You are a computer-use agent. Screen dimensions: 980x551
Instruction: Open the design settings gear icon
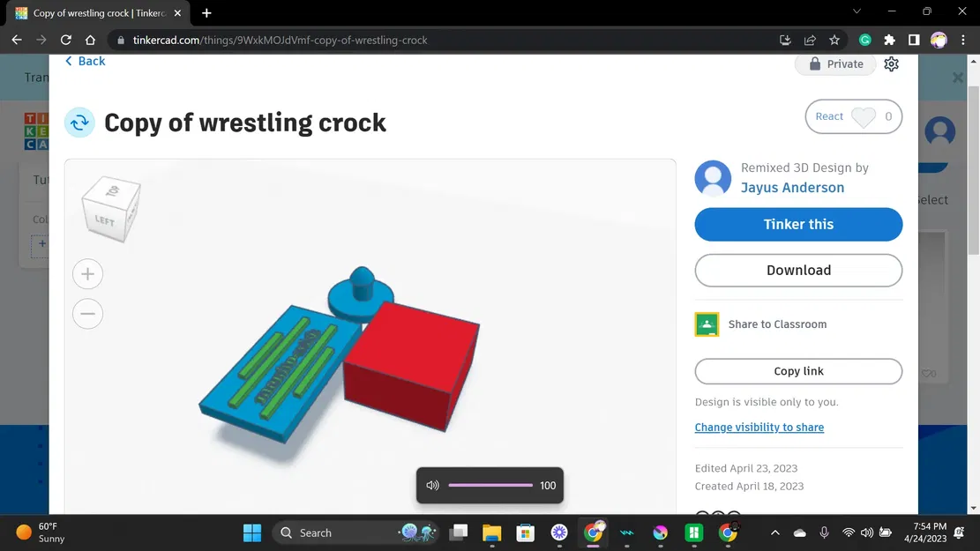(891, 63)
